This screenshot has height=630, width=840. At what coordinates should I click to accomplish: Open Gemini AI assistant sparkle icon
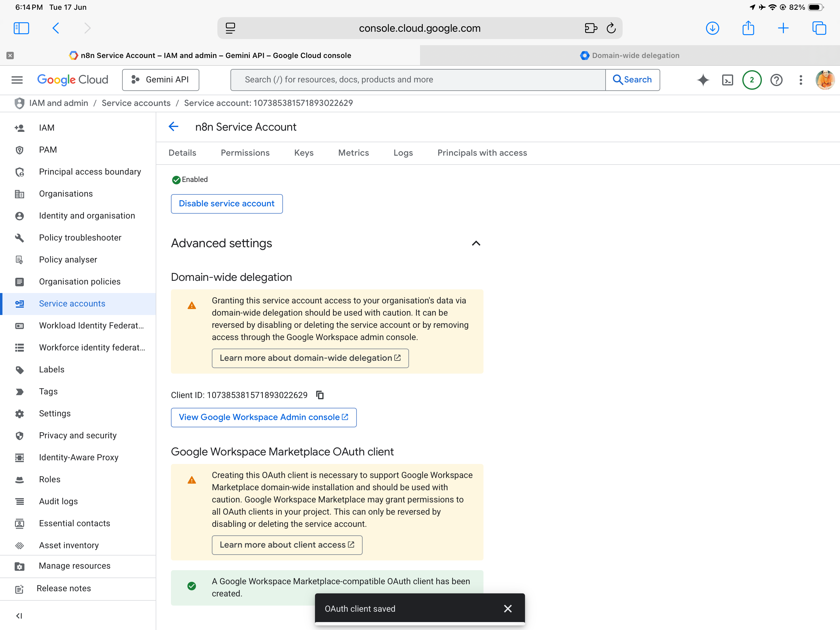703,80
